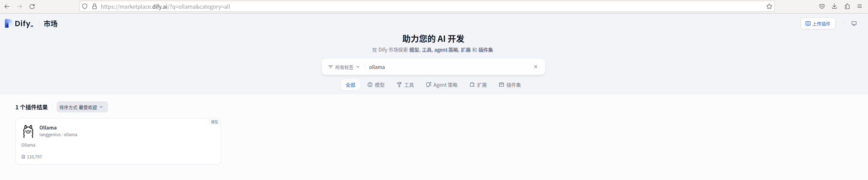Open the shield tracking protection icon

click(85, 6)
